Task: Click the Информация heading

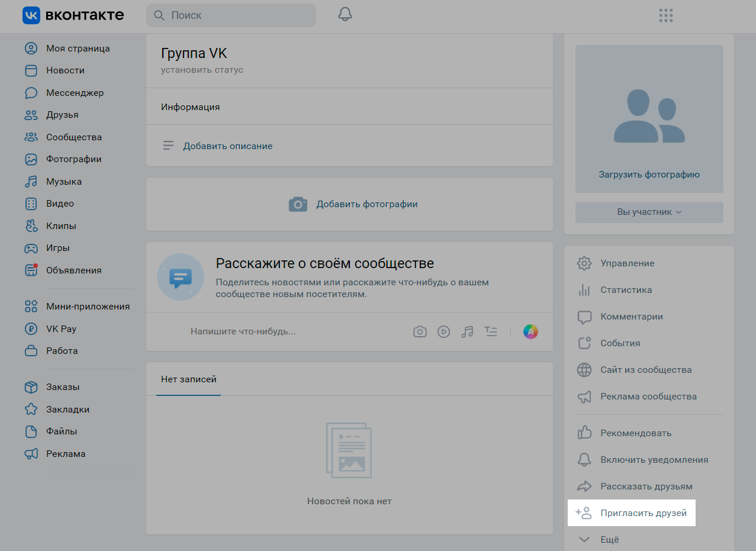Action: tap(190, 107)
